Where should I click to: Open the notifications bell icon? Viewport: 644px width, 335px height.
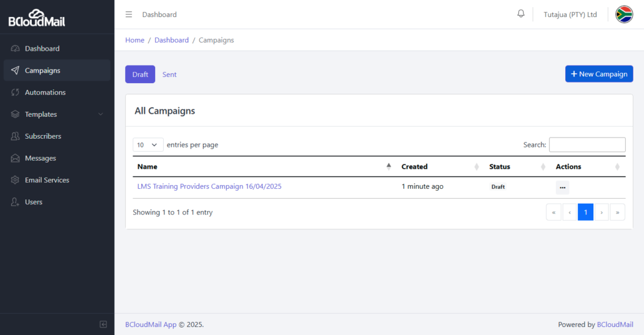click(521, 14)
